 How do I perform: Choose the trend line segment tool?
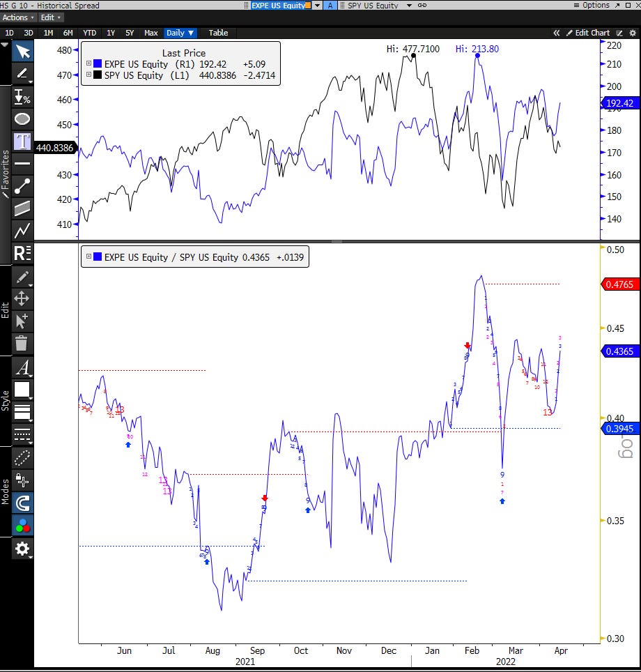point(22,186)
